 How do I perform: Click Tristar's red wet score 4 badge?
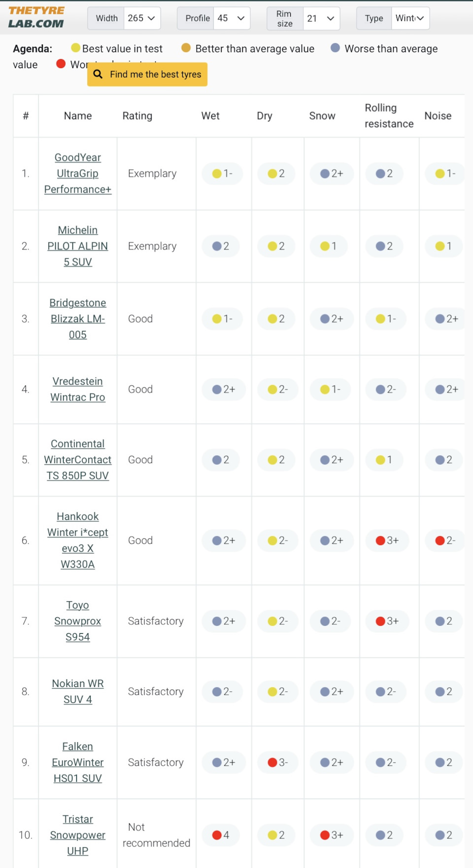point(221,835)
